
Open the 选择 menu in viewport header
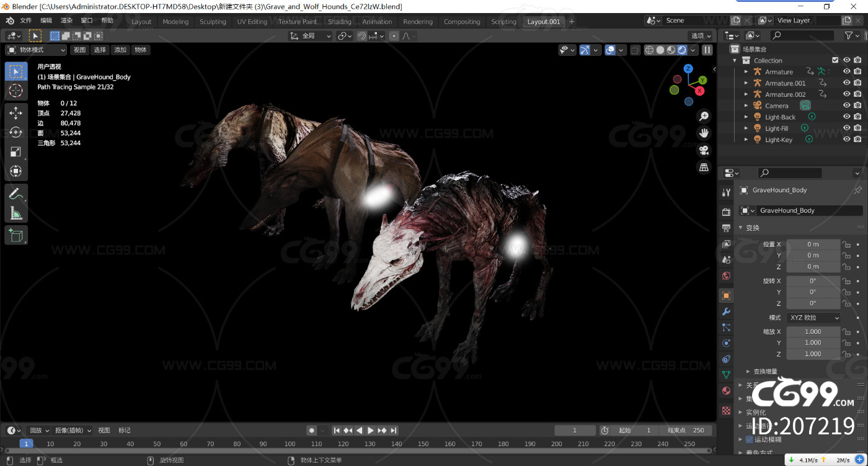point(100,50)
